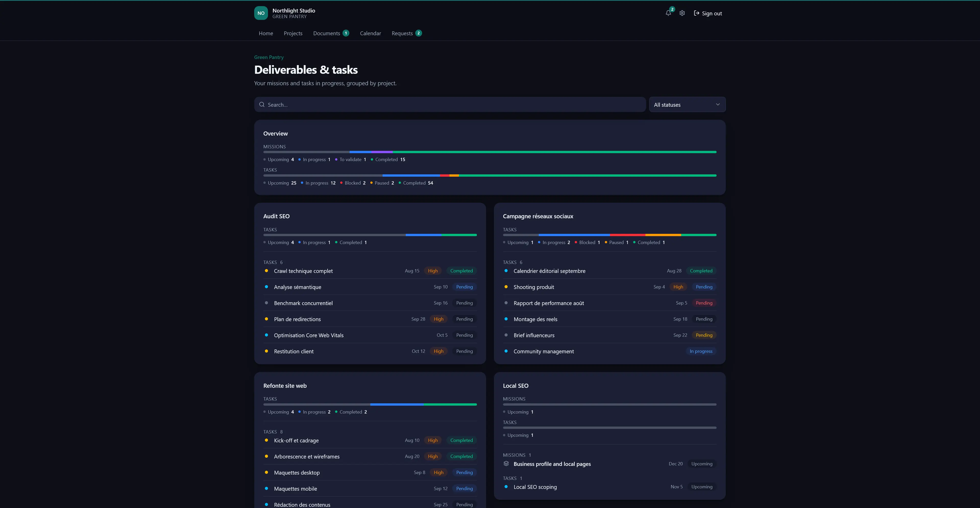980x508 pixels.
Task: Click the layers icon beside Business profile mission
Action: coord(506,464)
